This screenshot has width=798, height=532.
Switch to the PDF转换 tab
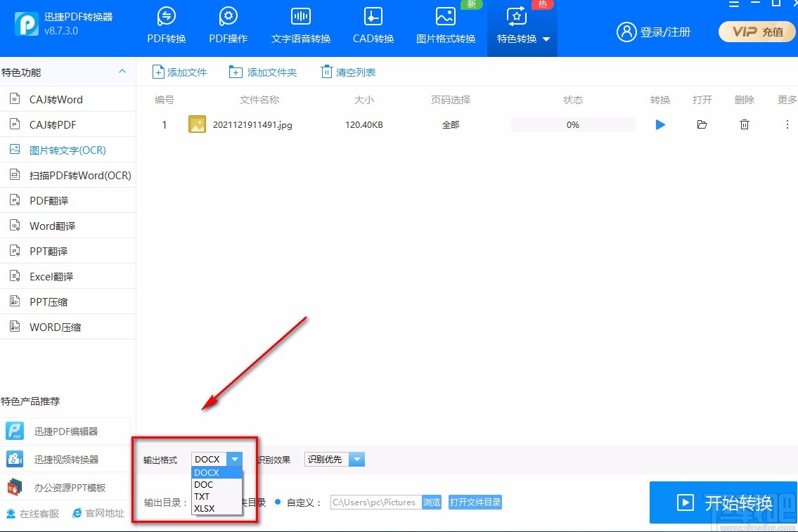(x=165, y=27)
